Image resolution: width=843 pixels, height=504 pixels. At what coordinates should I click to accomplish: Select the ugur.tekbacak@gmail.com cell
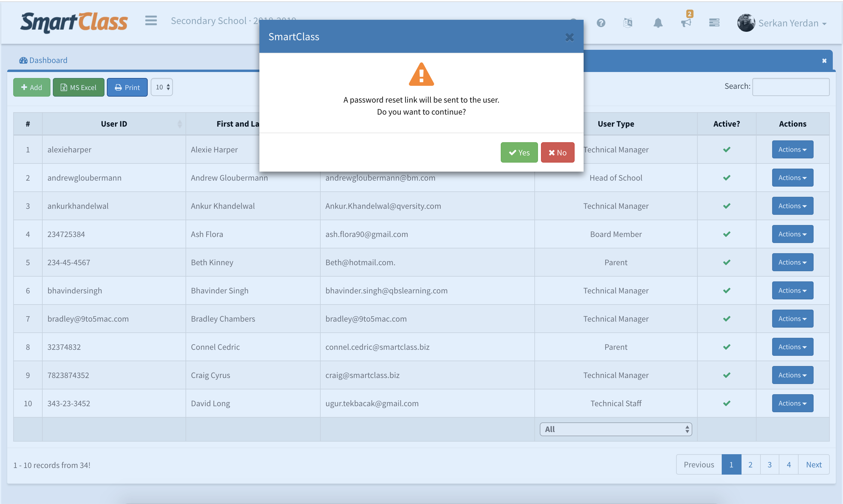coord(427,403)
